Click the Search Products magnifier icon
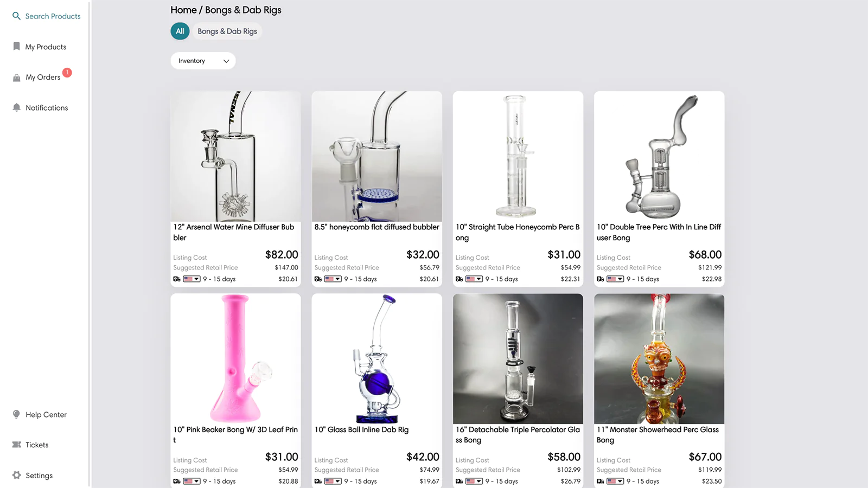868x488 pixels. pos(16,16)
